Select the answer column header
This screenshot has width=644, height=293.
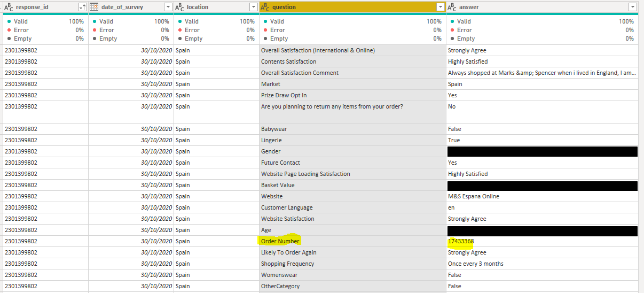click(542, 7)
